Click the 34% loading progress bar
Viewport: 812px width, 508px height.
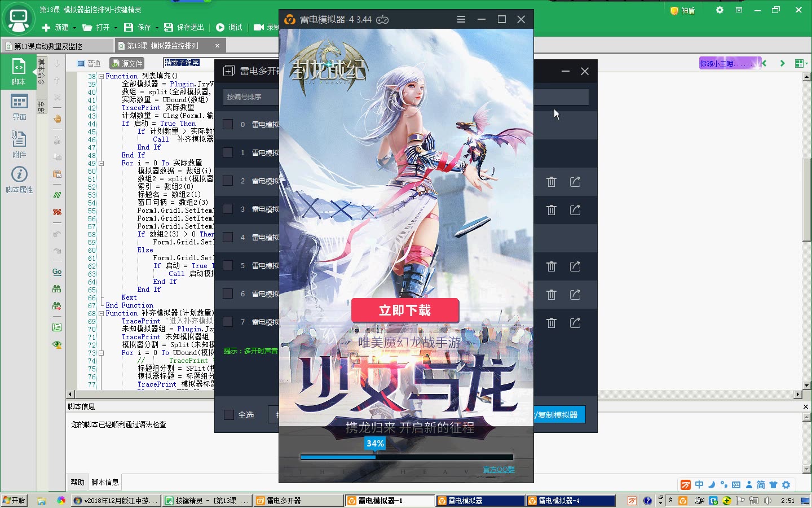[407, 457]
